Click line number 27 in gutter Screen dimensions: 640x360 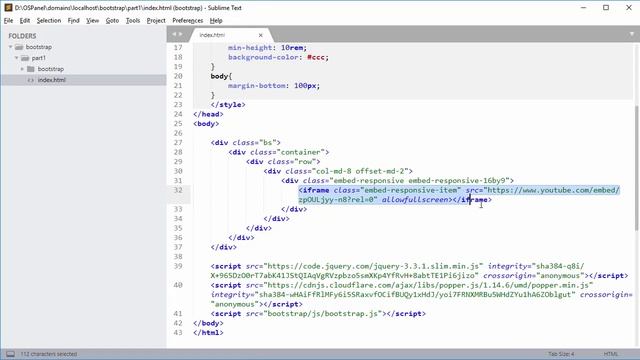click(178, 142)
